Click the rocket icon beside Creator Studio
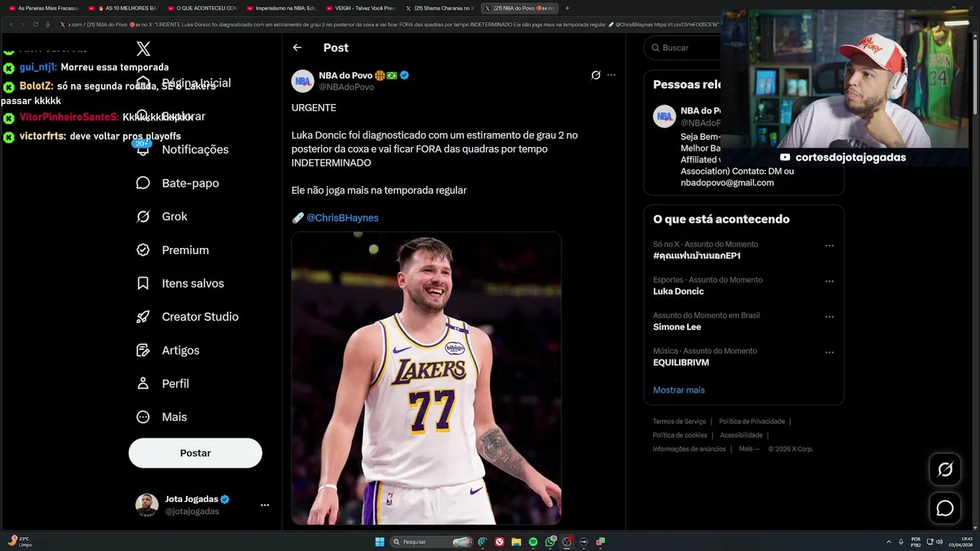 tap(143, 317)
